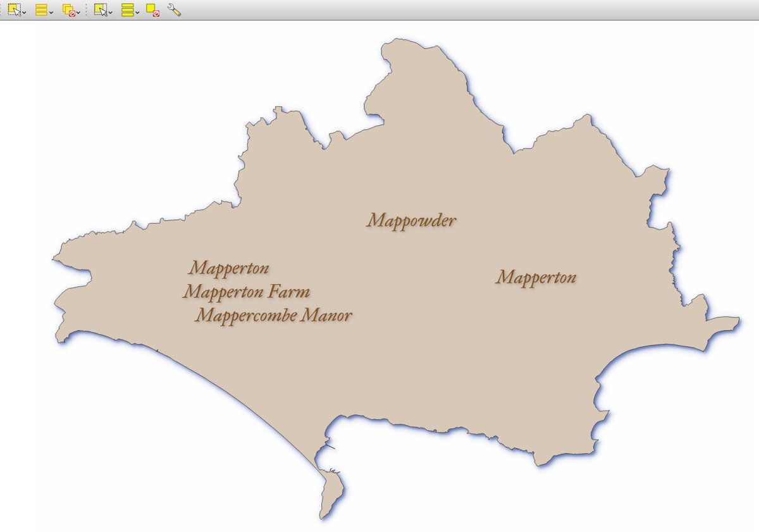The image size is (759, 532).
Task: Click the easternmost Mapperton label
Action: click(x=536, y=277)
